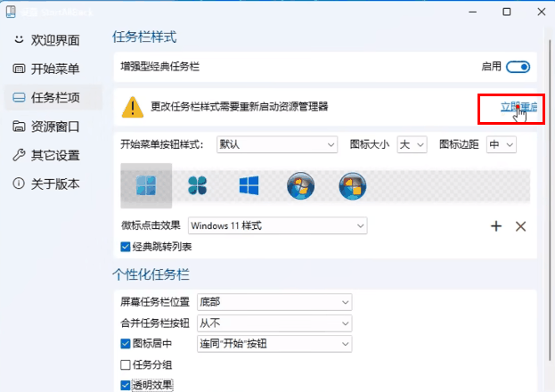
Task: Click the vertical scrollbar on the right
Action: pos(551,199)
